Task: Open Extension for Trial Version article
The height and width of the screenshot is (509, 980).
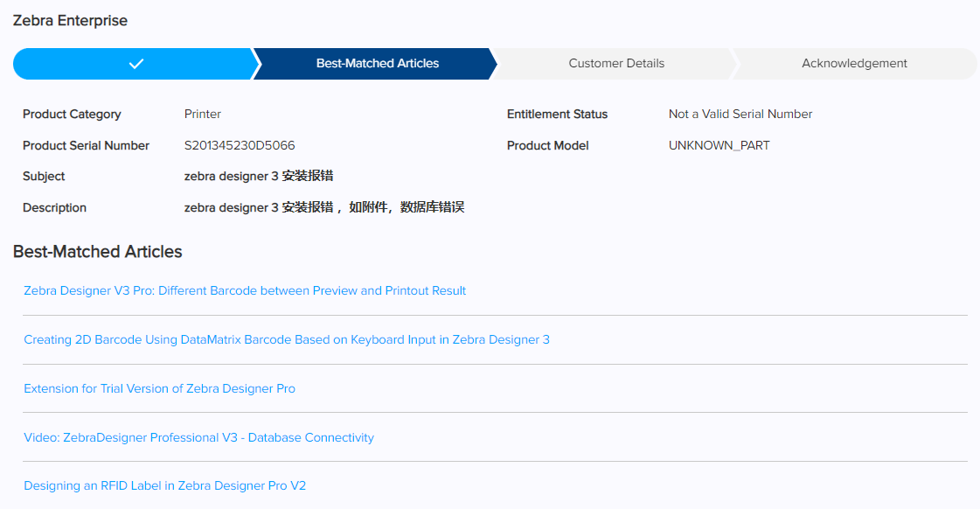Action: click(x=159, y=389)
